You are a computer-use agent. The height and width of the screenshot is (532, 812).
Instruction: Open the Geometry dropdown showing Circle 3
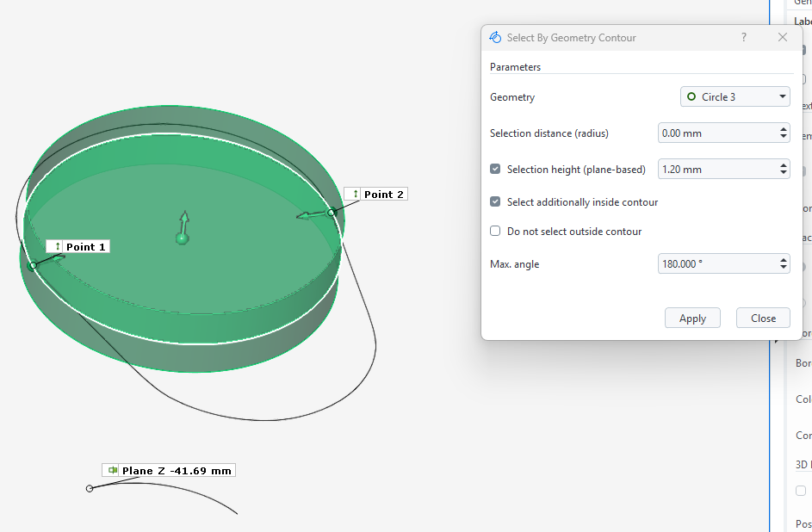coord(735,97)
